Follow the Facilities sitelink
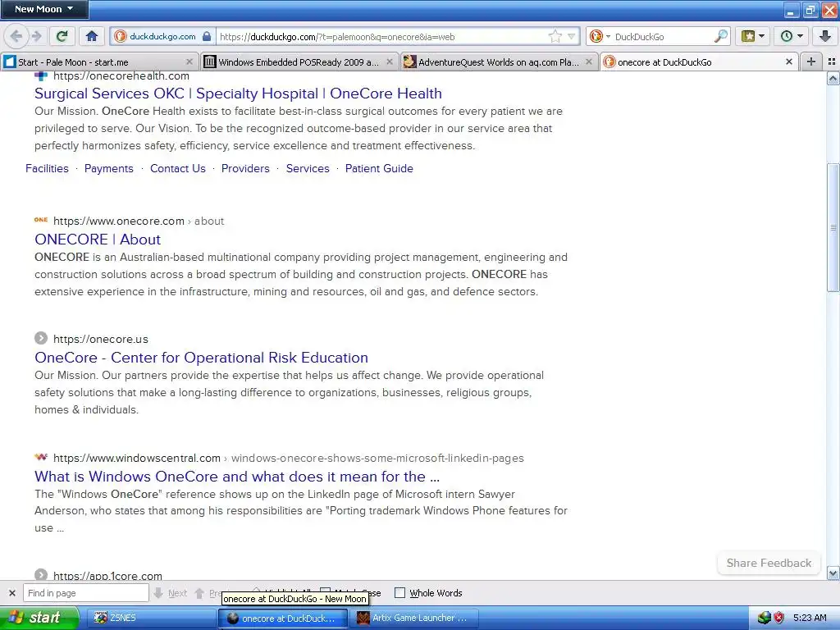Screen dimensions: 840x630 click(47, 168)
